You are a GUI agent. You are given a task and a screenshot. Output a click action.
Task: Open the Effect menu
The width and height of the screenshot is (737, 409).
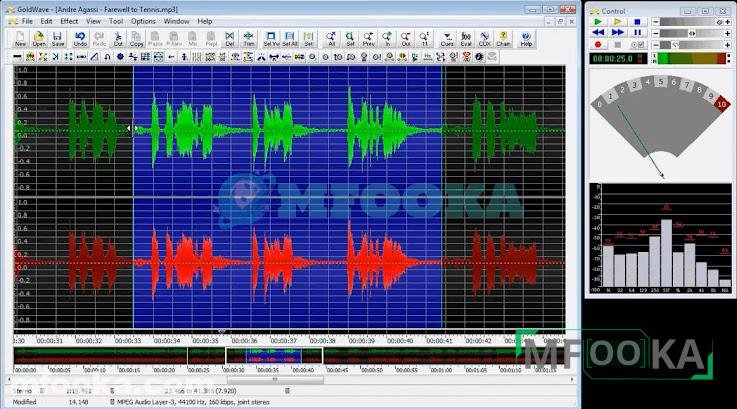69,20
